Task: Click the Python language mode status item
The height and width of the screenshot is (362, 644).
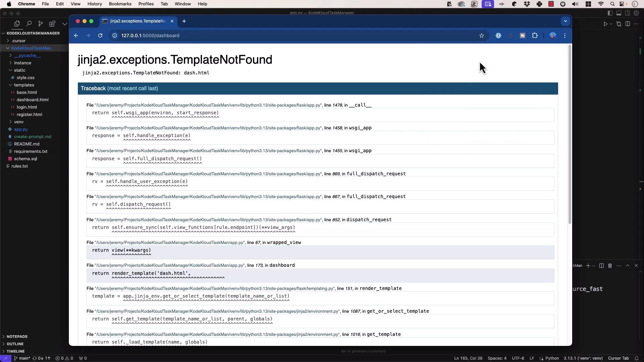Action: click(x=552, y=358)
